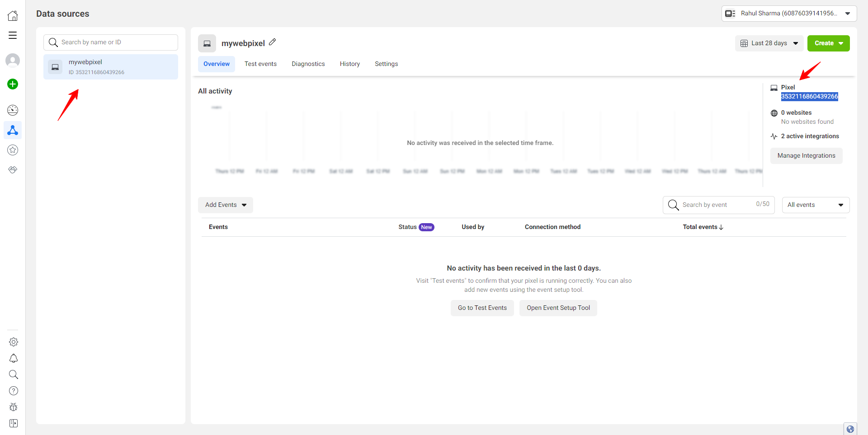
Task: Click the green plus connect data icon
Action: [13, 84]
